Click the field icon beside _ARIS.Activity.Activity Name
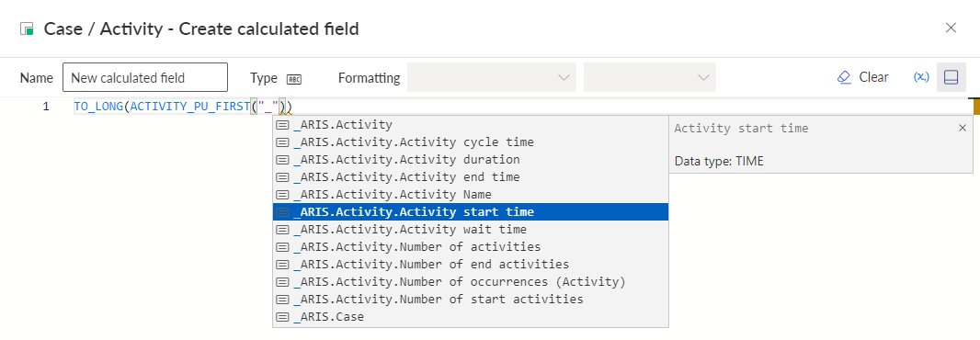The image size is (980, 340). (x=282, y=195)
